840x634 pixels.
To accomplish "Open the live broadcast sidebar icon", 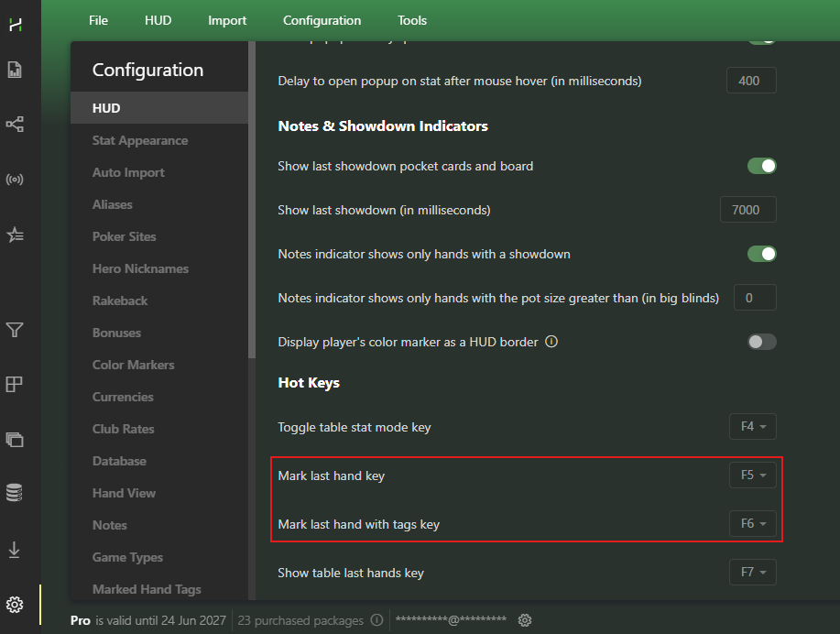I will (x=15, y=180).
